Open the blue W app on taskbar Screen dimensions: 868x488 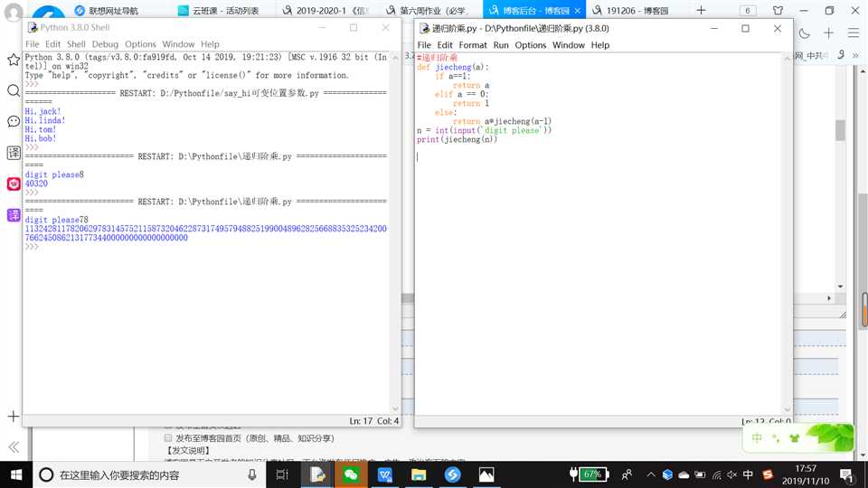tap(385, 474)
